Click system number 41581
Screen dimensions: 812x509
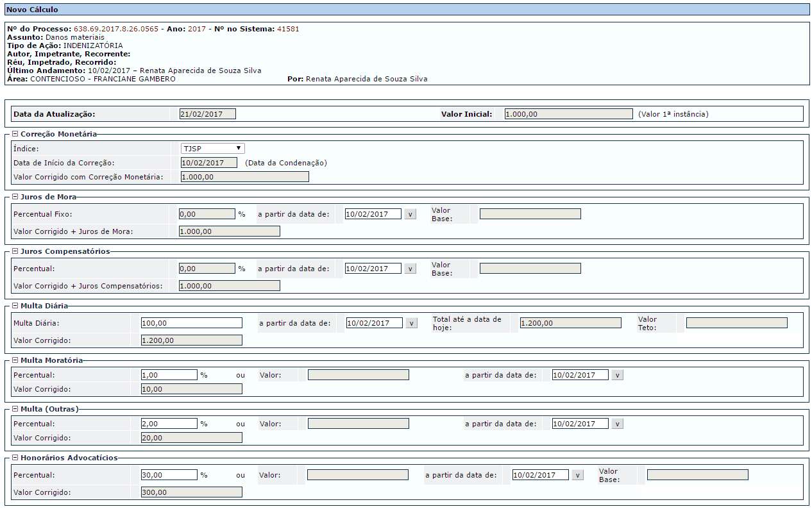pos(288,29)
